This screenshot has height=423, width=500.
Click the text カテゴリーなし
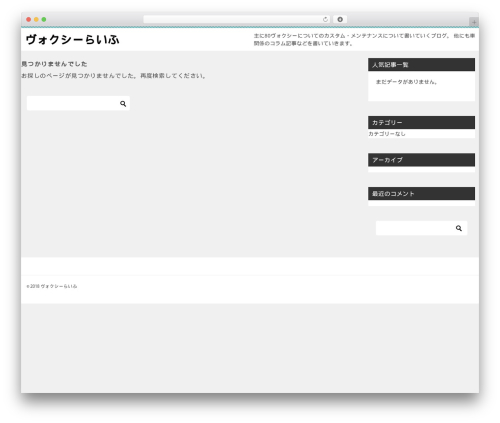pos(387,134)
